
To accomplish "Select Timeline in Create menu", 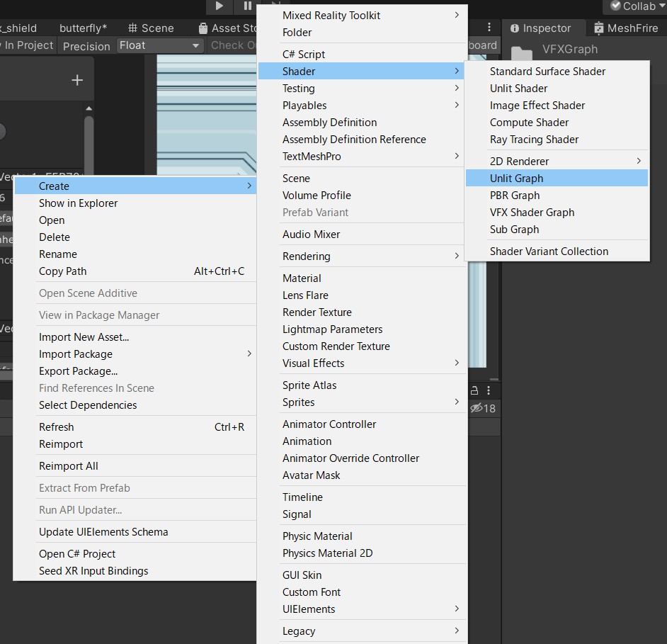I will click(x=363, y=497).
